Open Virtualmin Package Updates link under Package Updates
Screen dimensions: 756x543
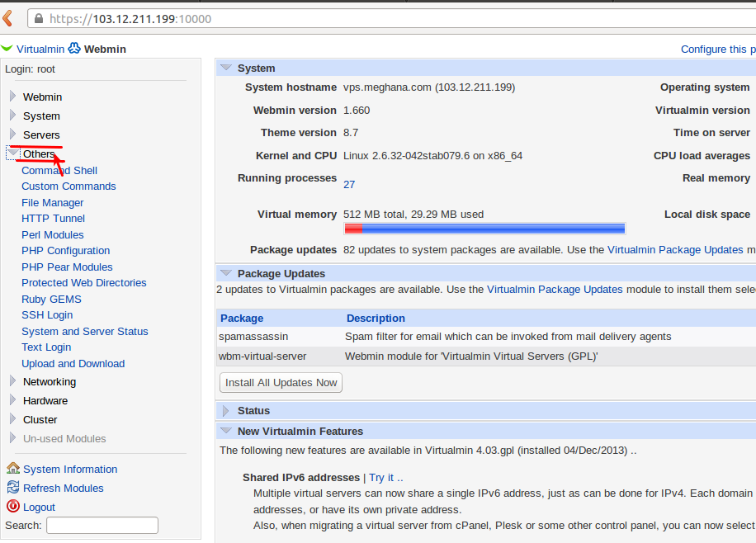(x=555, y=290)
